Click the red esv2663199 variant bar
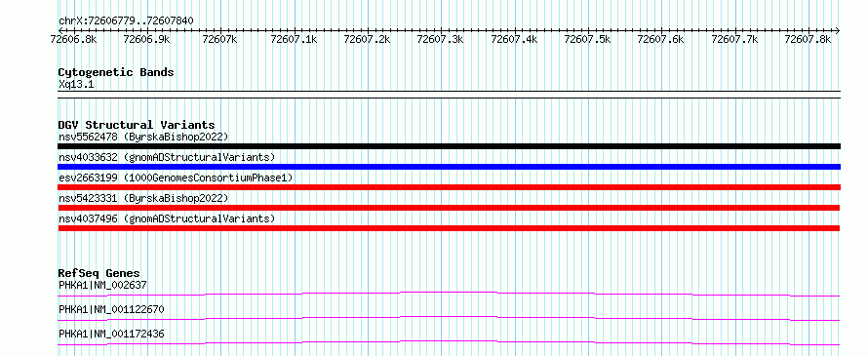This screenshot has width=868, height=356. 449,187
